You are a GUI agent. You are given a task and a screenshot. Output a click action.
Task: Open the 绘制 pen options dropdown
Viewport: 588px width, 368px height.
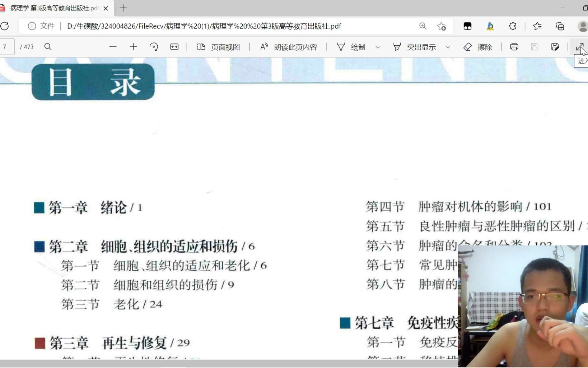377,47
